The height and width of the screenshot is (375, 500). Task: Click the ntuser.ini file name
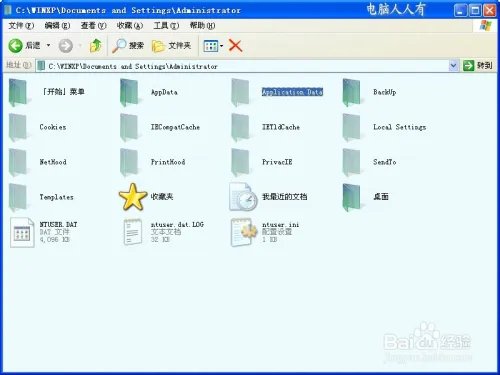[x=280, y=225]
